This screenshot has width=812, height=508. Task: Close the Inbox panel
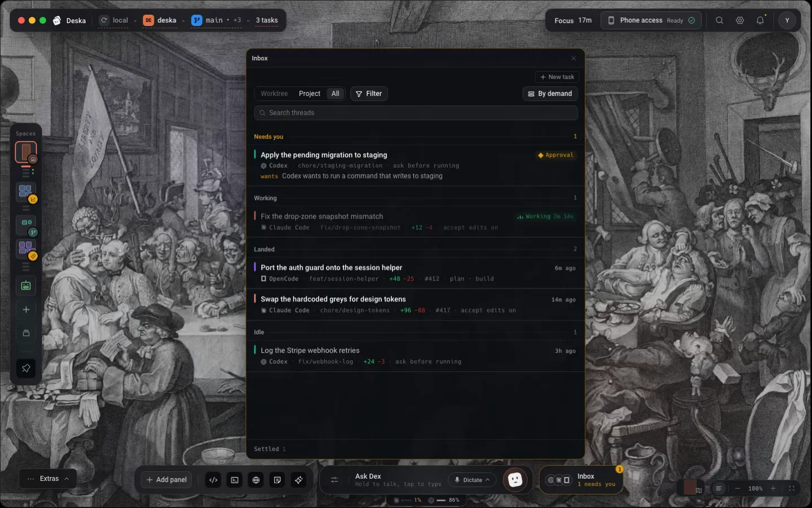(x=573, y=58)
